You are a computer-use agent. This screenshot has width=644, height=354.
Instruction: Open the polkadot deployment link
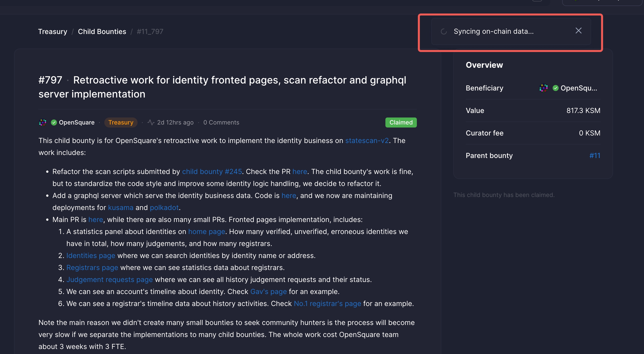coord(164,207)
